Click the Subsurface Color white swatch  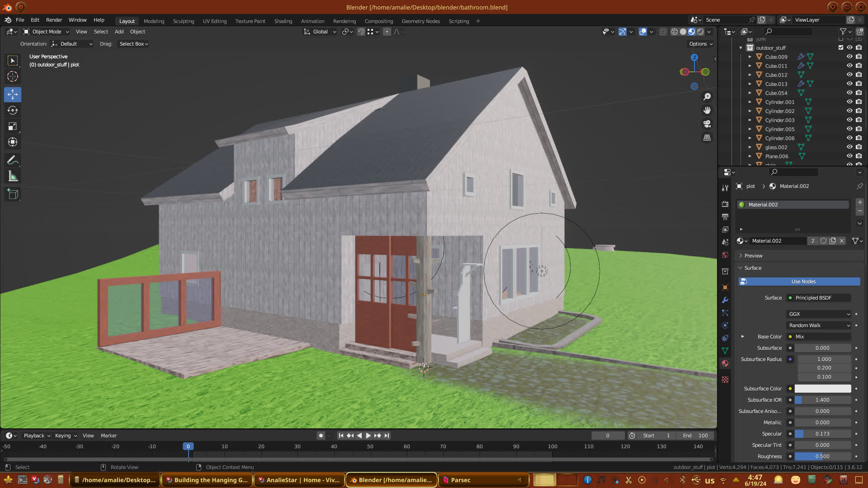click(822, 389)
